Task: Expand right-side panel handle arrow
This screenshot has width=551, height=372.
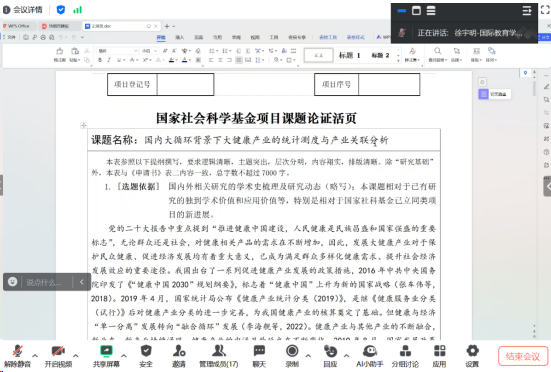Action: (x=547, y=186)
